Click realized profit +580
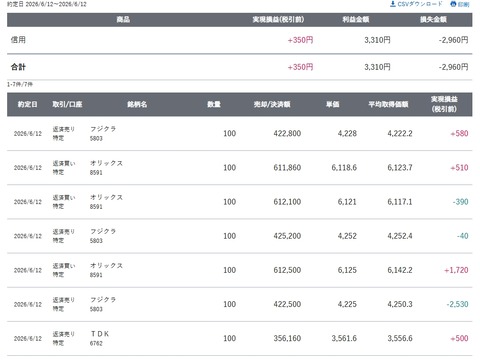 coord(459,134)
